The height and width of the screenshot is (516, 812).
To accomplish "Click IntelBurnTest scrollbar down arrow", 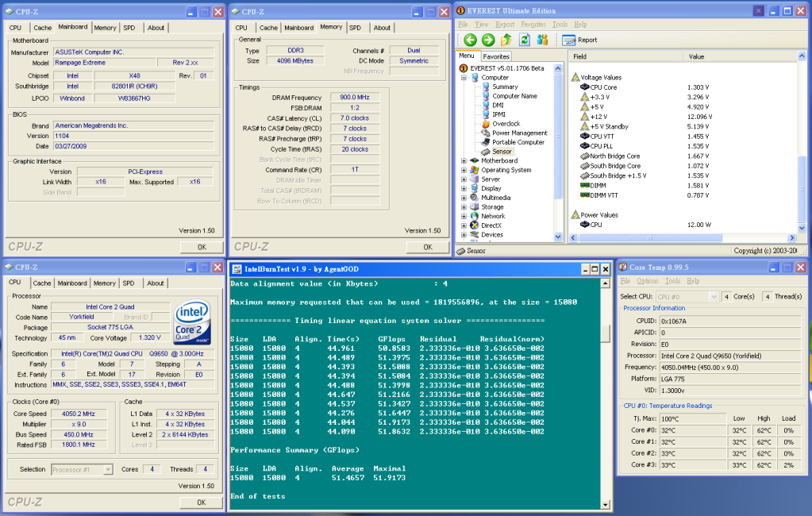I will [x=606, y=505].
